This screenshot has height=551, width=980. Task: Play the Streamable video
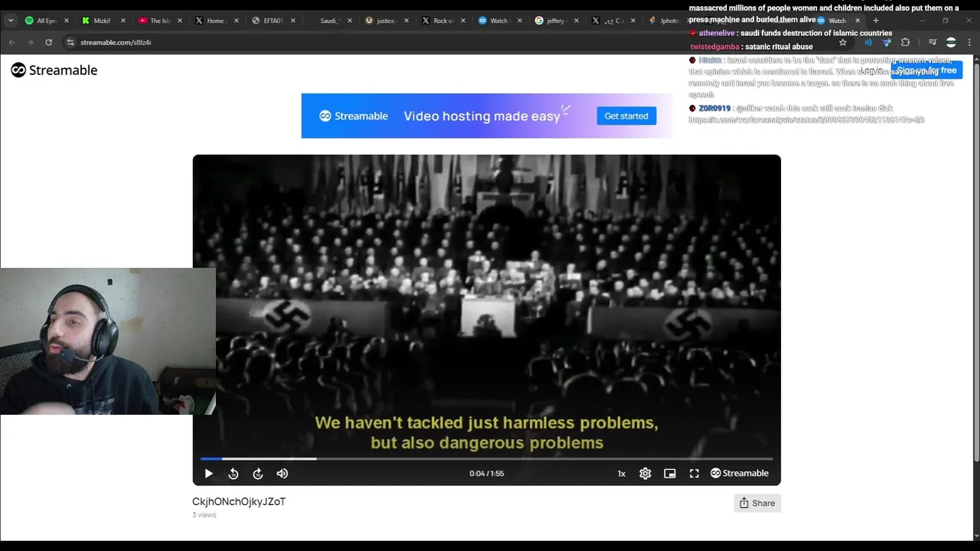pos(208,474)
